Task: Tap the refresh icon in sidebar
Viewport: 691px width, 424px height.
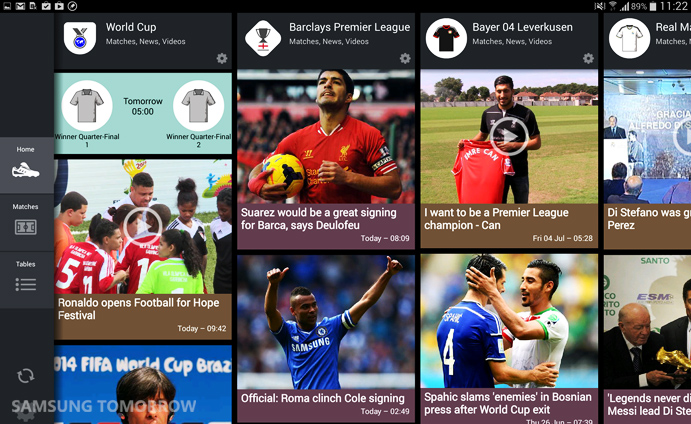Action: 26,376
